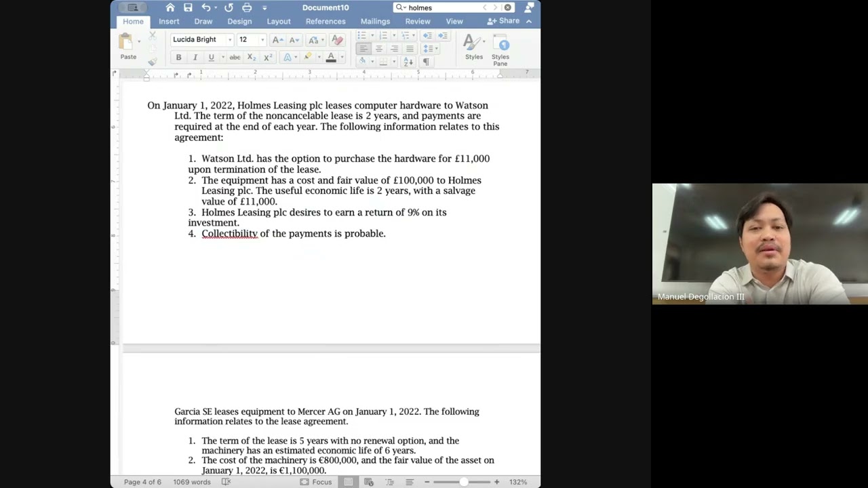Decrease paragraph indent
The width and height of the screenshot is (868, 488).
click(427, 35)
